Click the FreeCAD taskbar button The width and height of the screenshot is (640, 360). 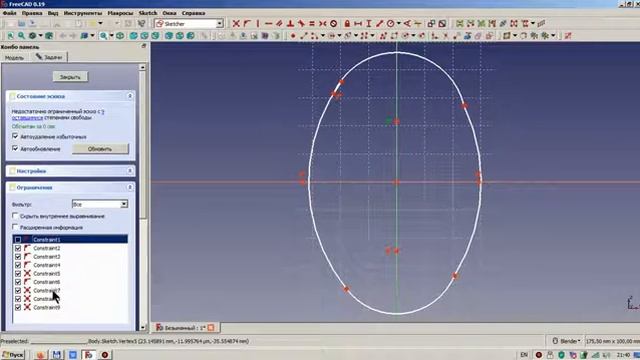(88, 355)
